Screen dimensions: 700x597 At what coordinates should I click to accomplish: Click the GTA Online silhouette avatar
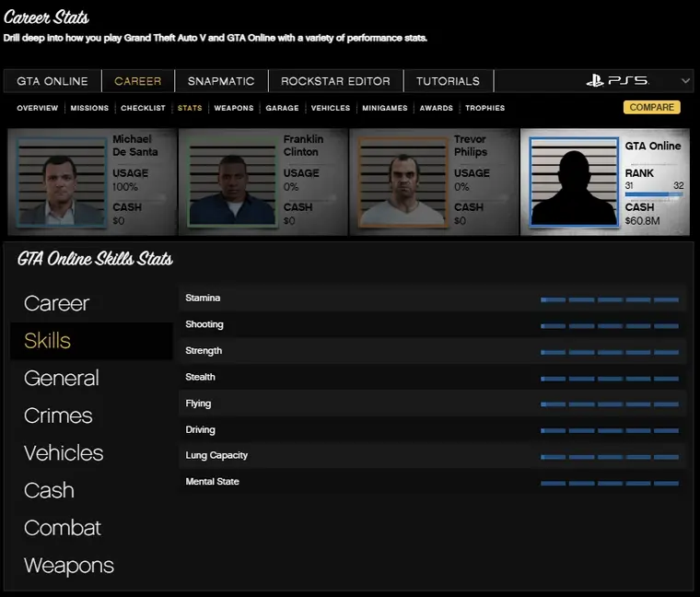point(573,181)
